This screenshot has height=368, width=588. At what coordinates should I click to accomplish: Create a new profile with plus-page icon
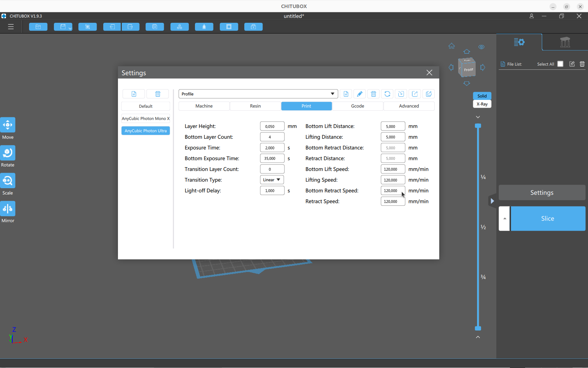(x=346, y=94)
